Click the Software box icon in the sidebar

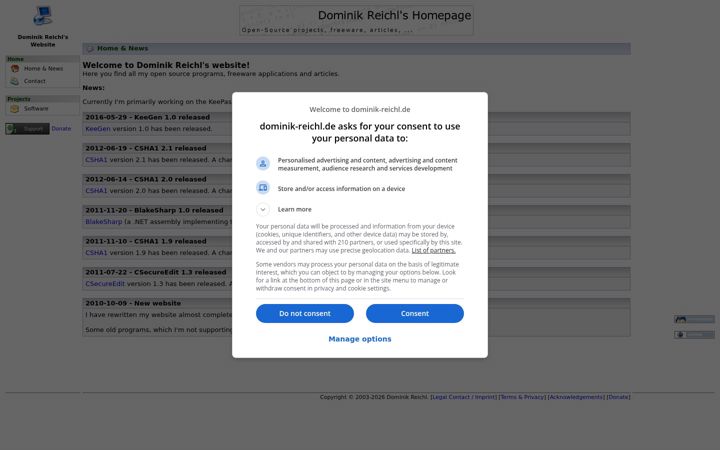click(15, 109)
